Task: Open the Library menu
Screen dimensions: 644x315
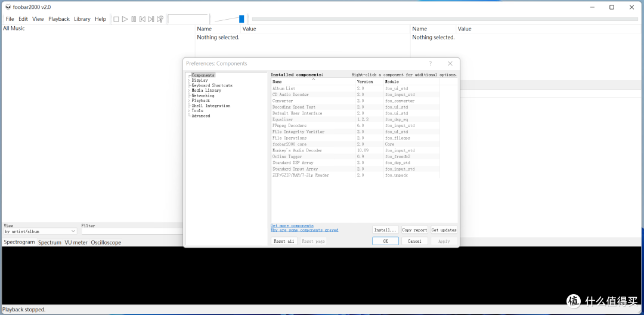Action: (82, 19)
